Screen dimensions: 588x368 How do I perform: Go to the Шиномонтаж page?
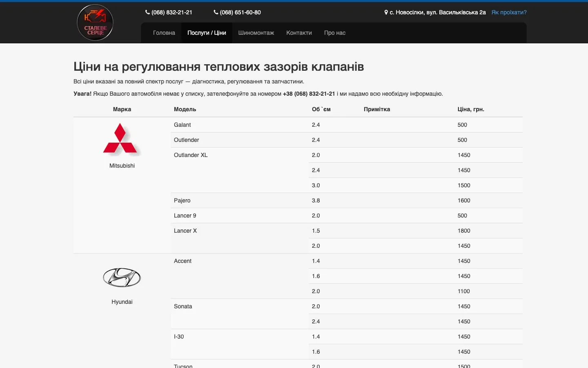coord(256,33)
